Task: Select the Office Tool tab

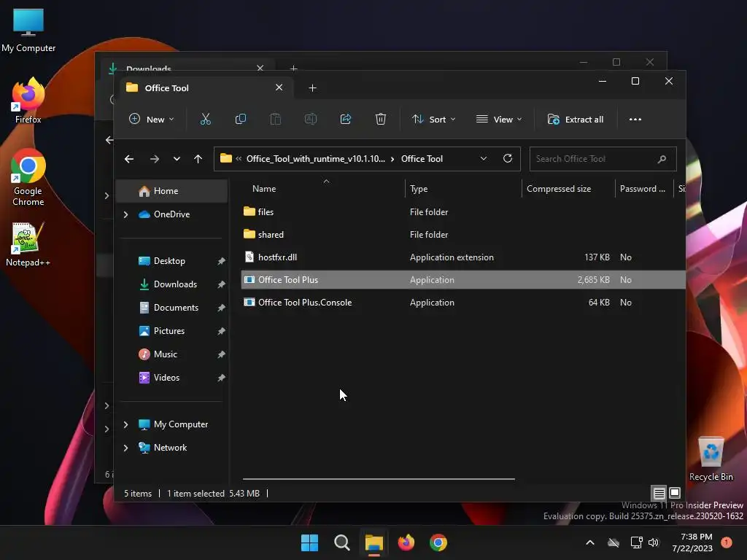Action: tap(206, 88)
